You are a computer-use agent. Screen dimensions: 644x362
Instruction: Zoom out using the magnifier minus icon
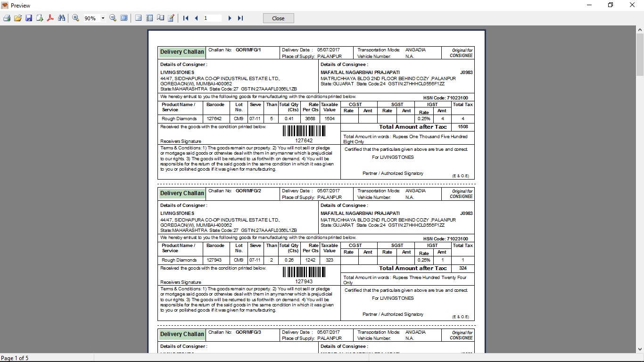(113, 18)
